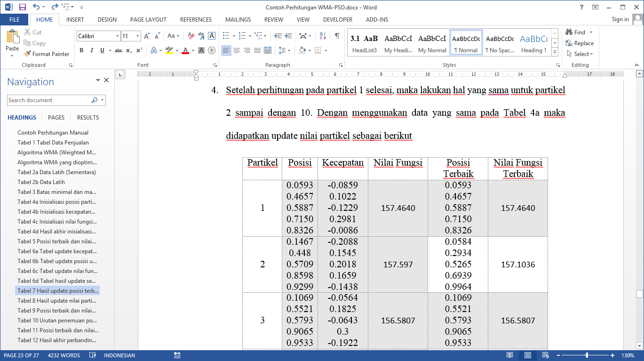Apply Bullets list formatting

pos(226,36)
